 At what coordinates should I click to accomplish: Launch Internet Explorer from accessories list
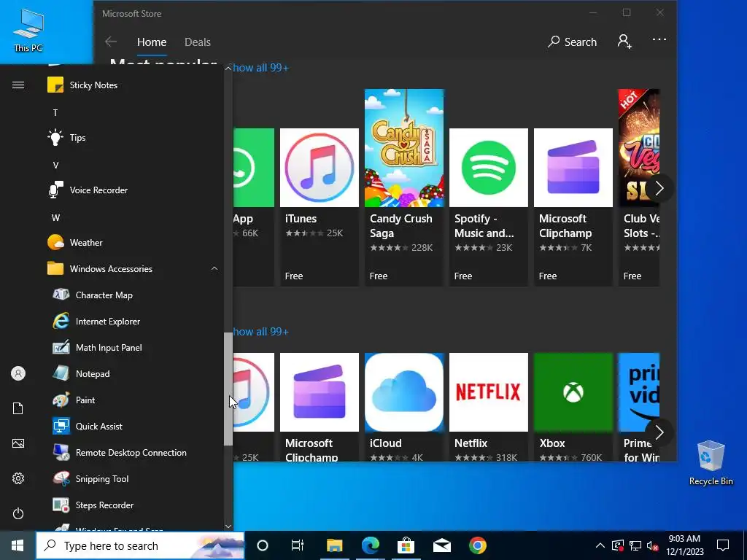[x=133, y=322]
